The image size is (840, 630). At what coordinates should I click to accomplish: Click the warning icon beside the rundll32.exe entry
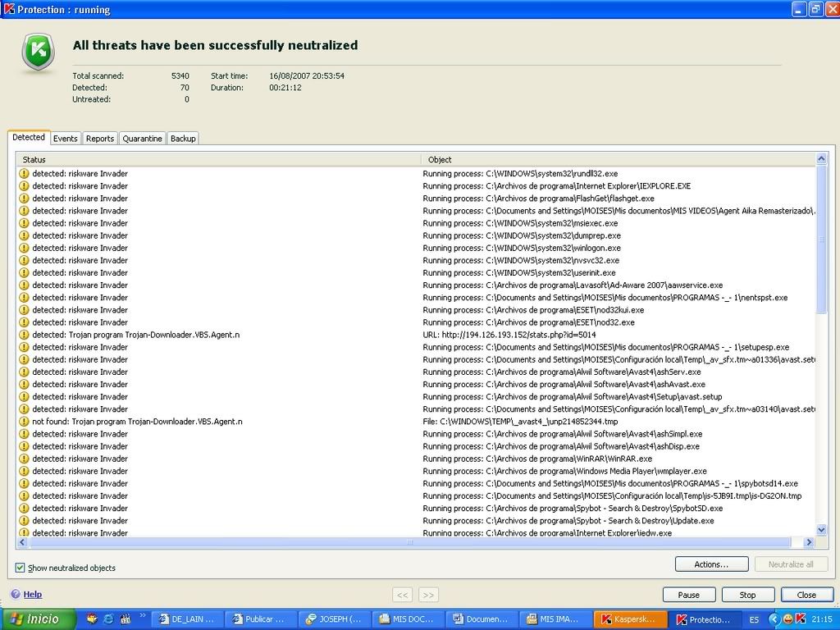tap(24, 174)
